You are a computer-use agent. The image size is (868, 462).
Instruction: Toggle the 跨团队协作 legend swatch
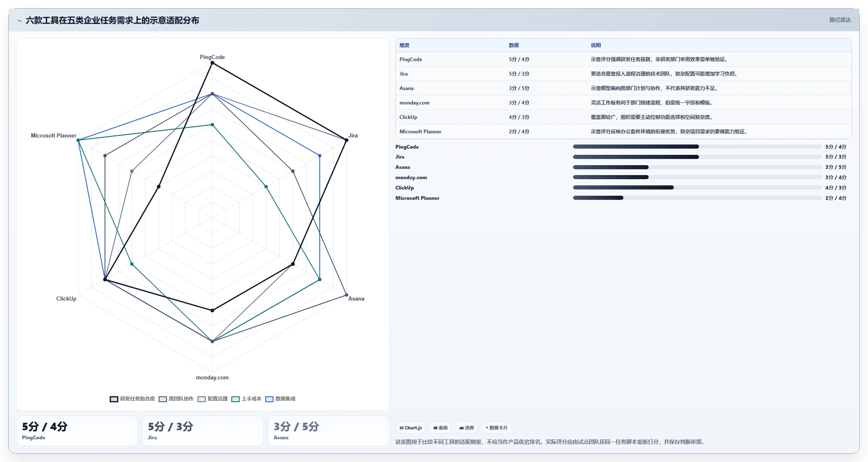click(163, 399)
